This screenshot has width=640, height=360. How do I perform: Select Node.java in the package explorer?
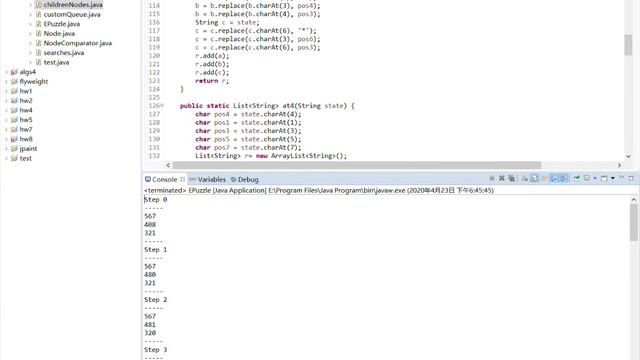[59, 33]
